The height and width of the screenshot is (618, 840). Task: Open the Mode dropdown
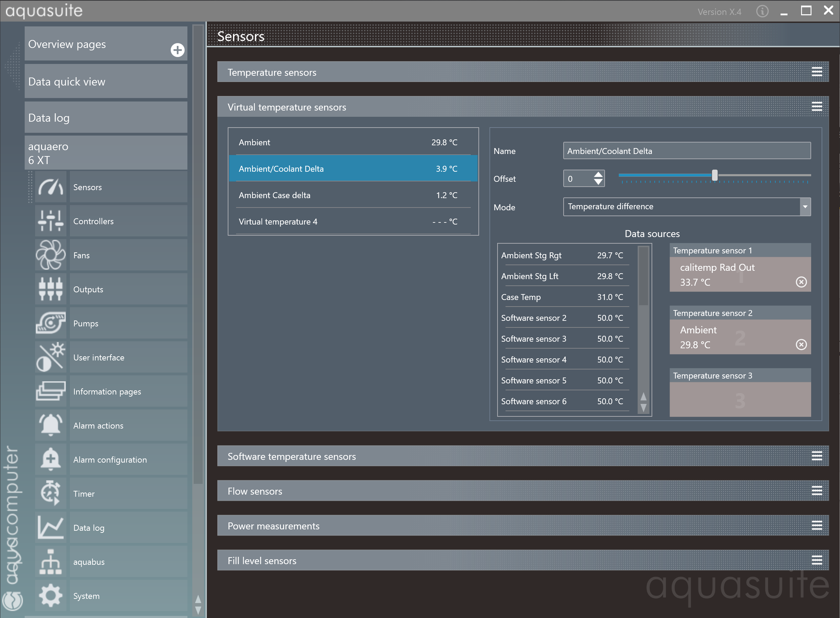point(805,206)
